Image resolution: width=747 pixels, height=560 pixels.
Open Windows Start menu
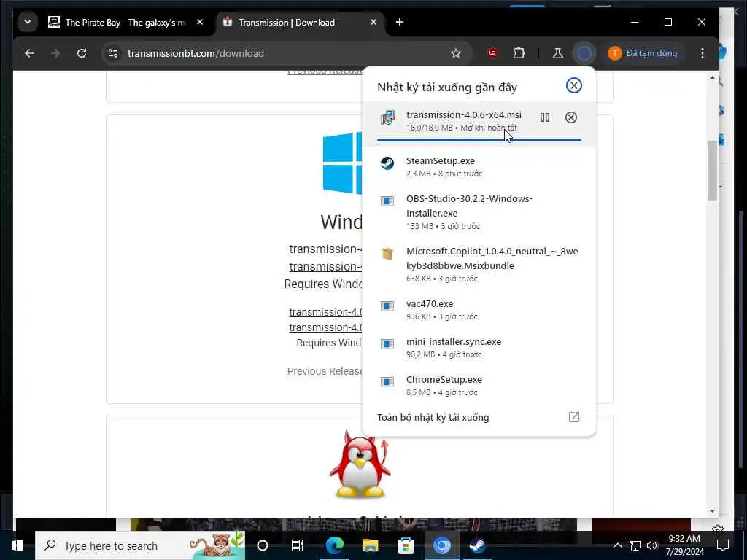click(18, 545)
